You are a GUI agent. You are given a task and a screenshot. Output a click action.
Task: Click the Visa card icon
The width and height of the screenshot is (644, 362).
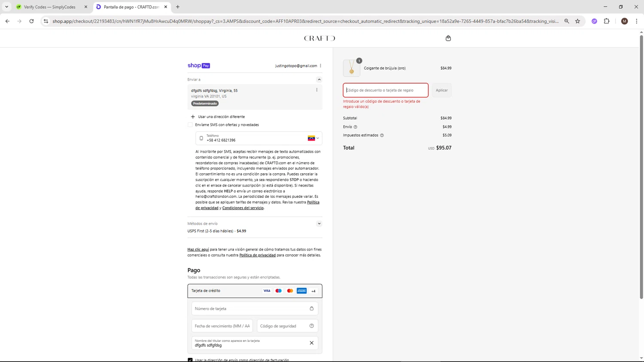267,291
